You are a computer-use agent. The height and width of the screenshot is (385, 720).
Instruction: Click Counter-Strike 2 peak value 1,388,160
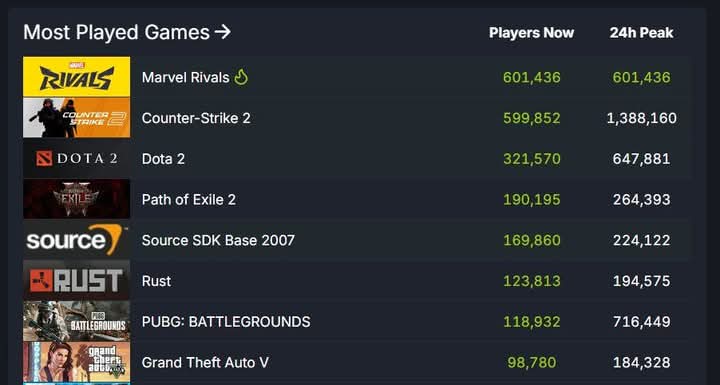click(x=641, y=118)
